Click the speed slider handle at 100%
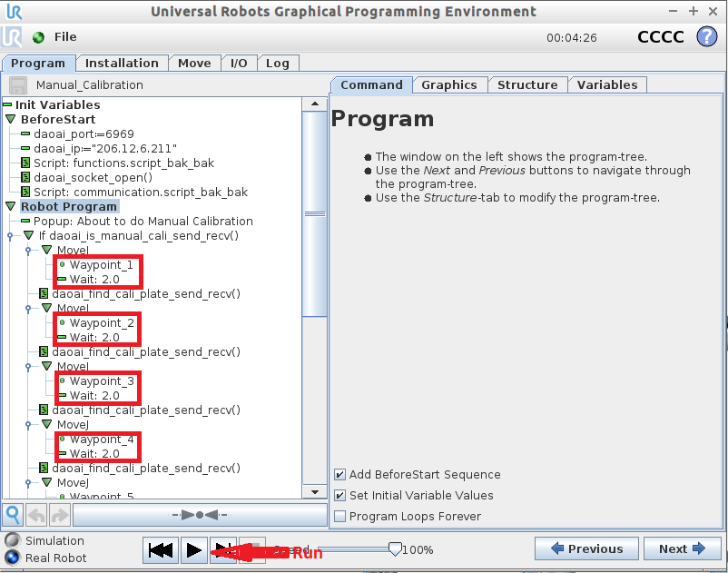728x573 pixels. pos(395,549)
